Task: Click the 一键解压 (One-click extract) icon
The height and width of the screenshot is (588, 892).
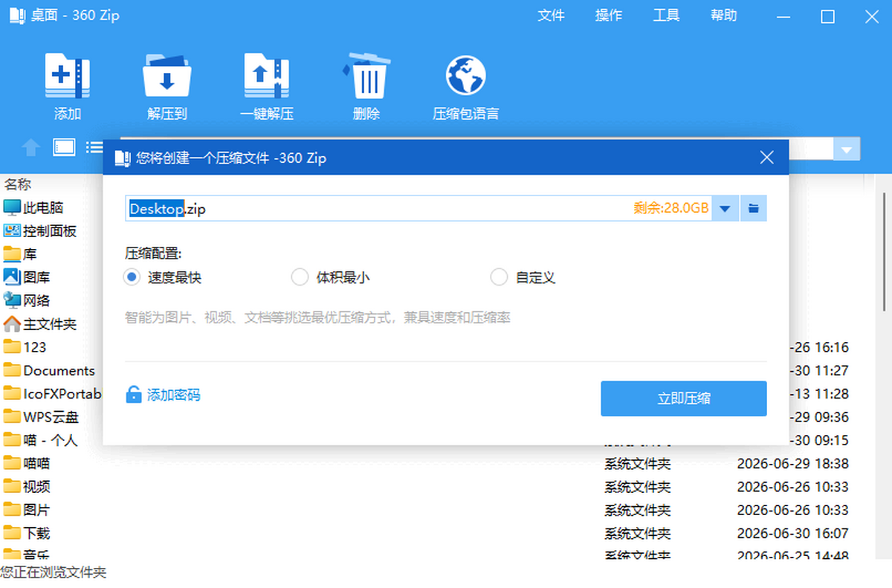Action: (267, 75)
